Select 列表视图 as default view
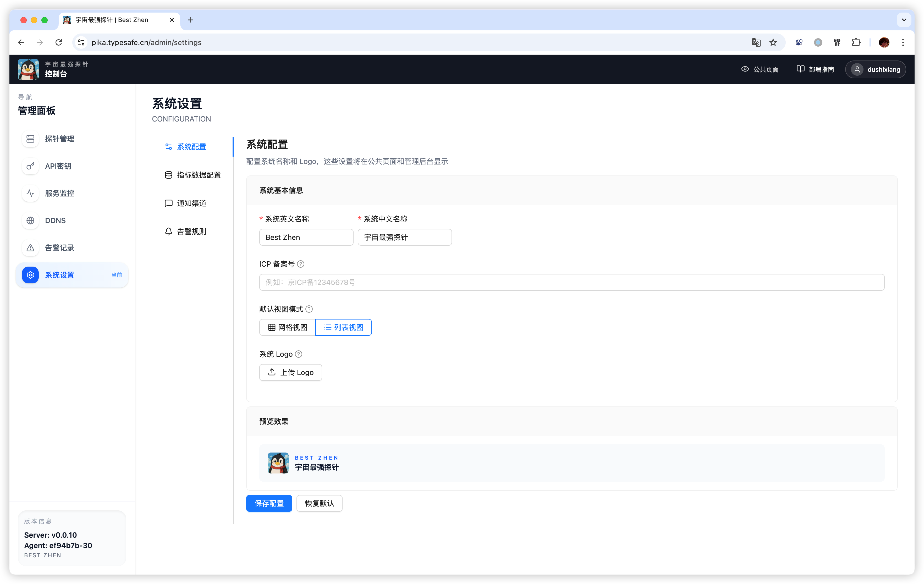The height and width of the screenshot is (584, 924). (x=343, y=327)
